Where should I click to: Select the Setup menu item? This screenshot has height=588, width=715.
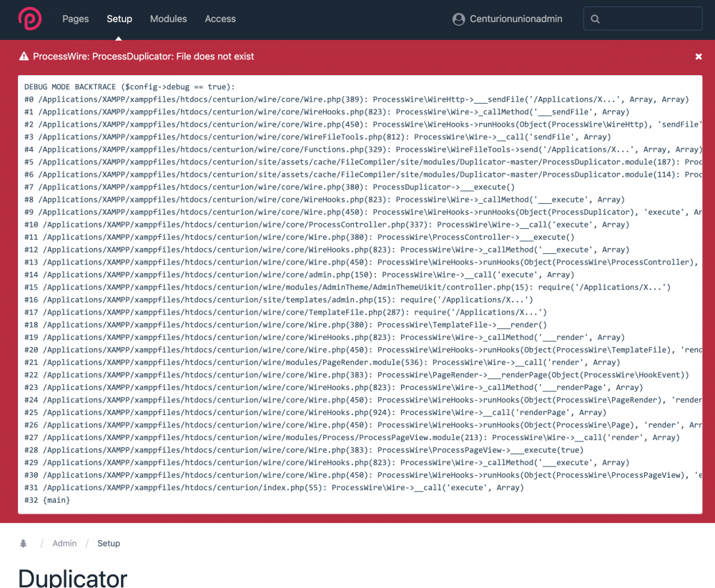119,19
